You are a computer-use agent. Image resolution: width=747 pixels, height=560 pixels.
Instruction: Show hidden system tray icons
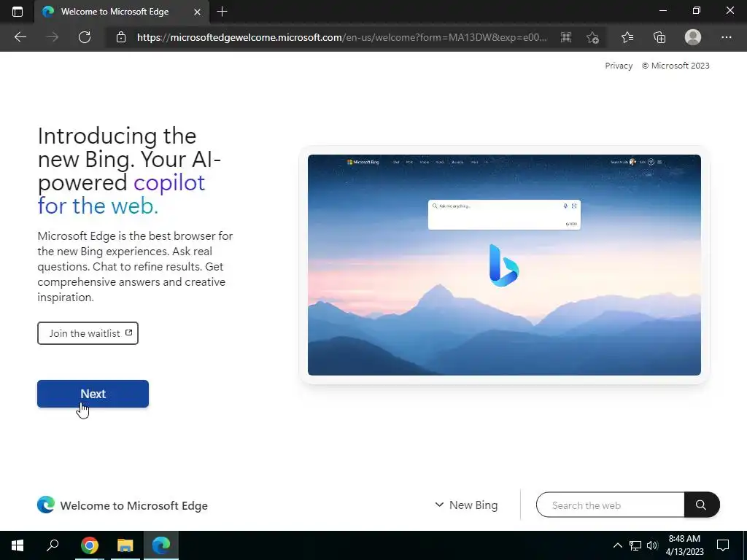[x=617, y=545]
